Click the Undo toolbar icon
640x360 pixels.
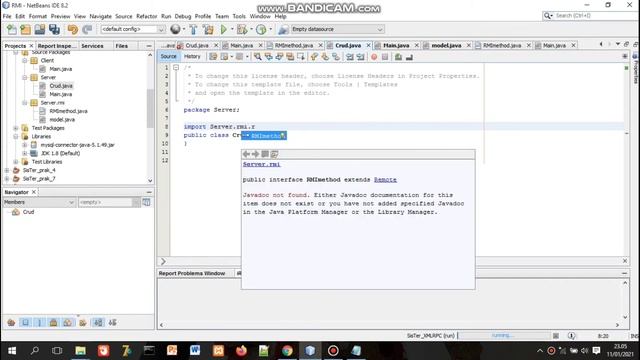(x=73, y=29)
